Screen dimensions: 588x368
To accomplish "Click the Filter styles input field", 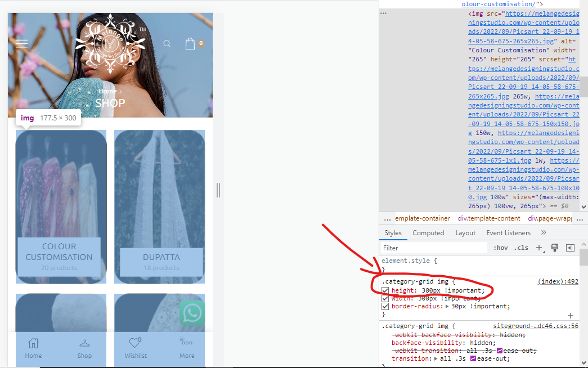I will click(434, 248).
